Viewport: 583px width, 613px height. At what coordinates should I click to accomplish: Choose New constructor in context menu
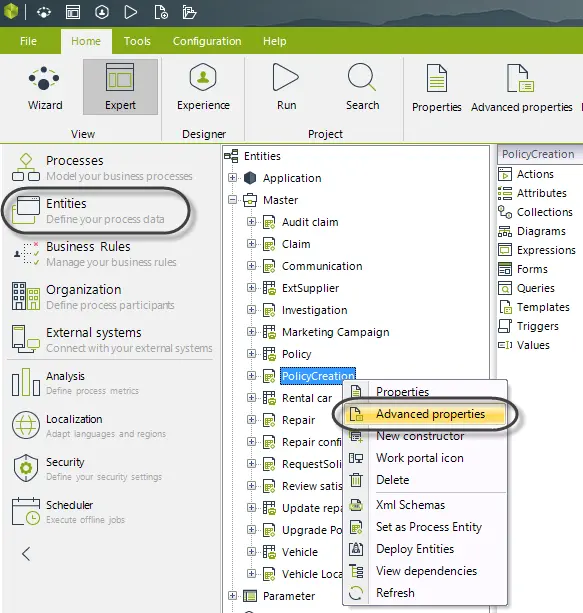(x=425, y=436)
